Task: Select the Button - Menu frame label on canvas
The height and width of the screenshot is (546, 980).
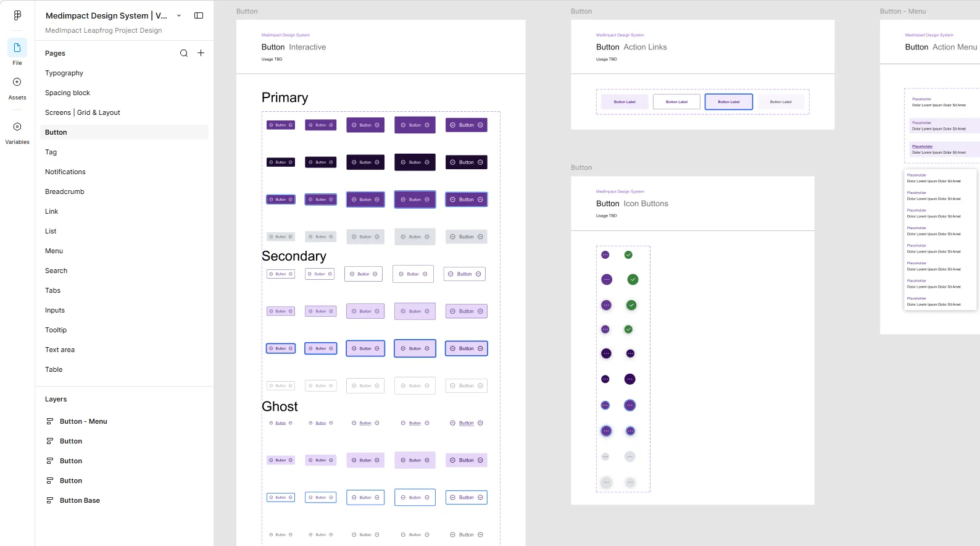Action: 903,11
